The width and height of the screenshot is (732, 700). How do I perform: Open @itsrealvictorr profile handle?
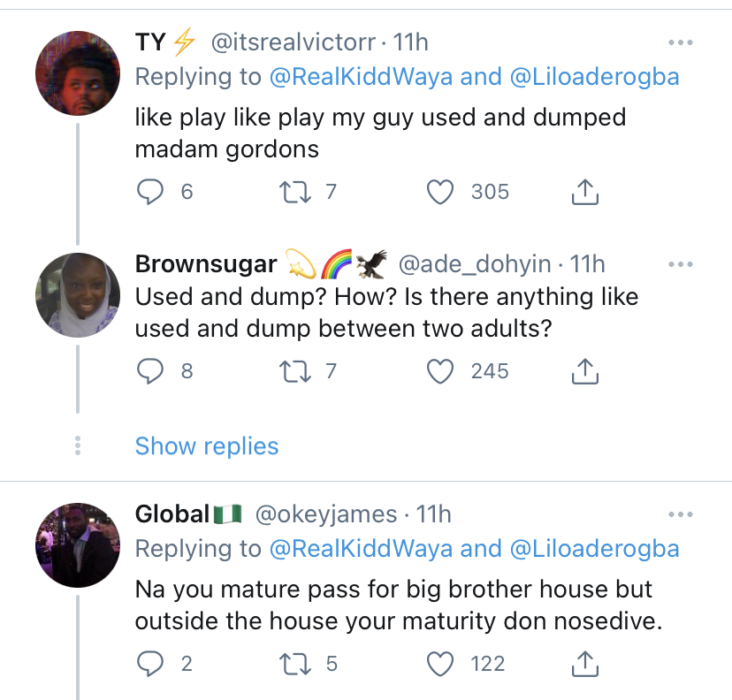294,42
